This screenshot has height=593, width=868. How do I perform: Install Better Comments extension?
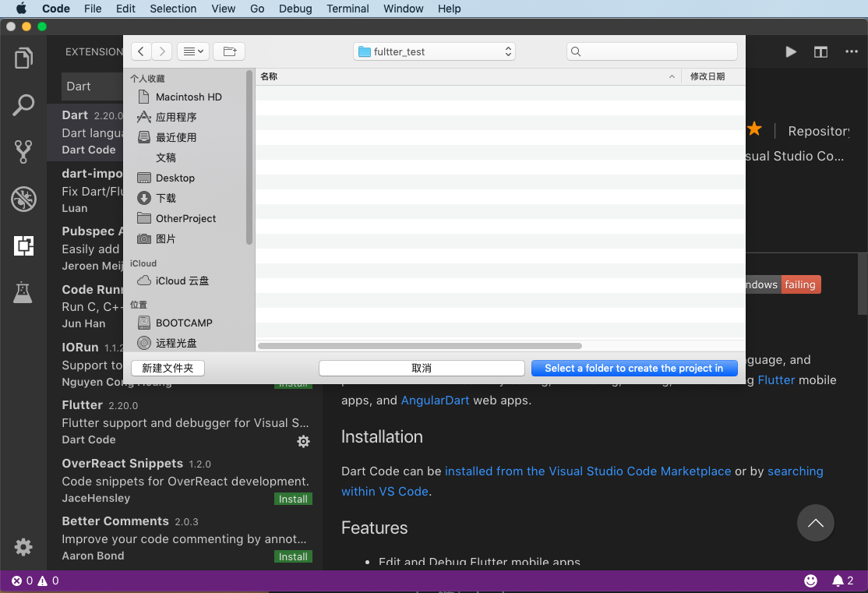[x=294, y=556]
